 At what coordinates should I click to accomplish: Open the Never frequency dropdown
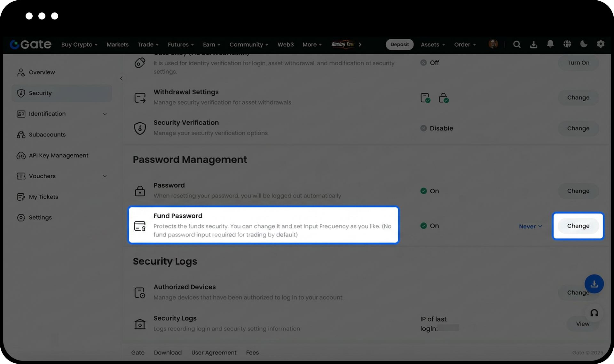click(531, 226)
